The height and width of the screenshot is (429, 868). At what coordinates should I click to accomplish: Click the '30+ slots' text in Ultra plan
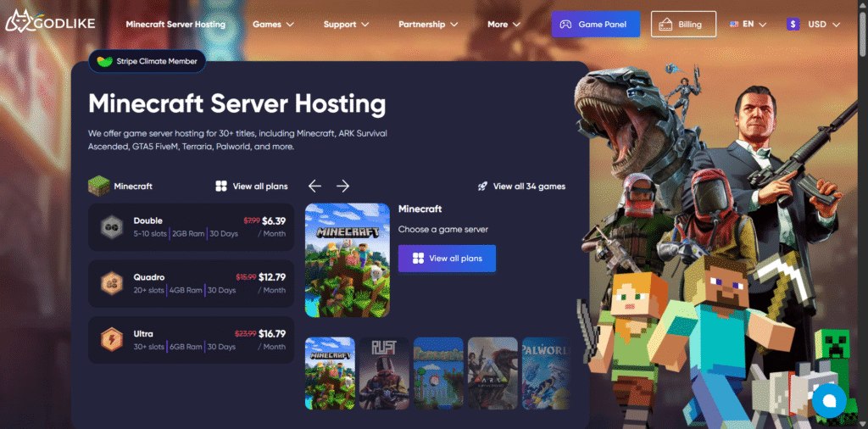(149, 347)
